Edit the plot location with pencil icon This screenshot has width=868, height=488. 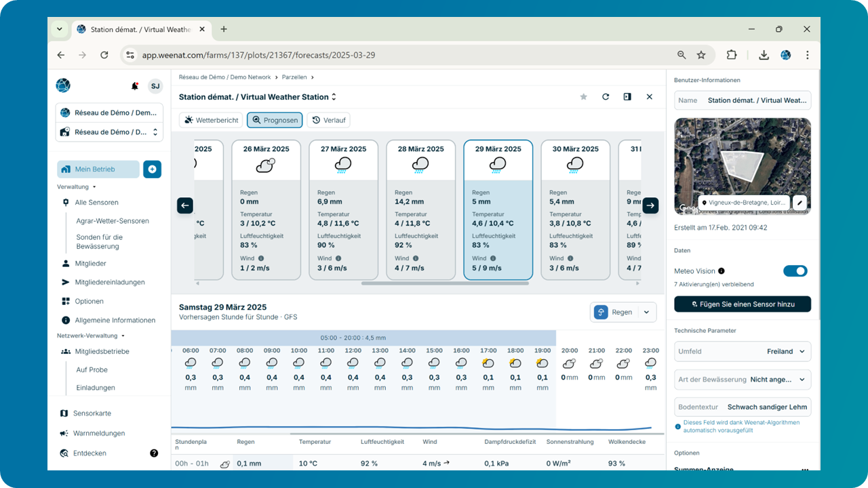[x=800, y=203]
